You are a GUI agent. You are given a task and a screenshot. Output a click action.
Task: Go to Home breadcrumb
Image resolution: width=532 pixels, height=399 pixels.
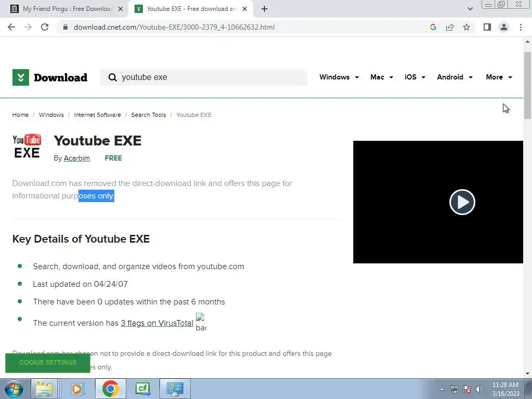(x=20, y=115)
